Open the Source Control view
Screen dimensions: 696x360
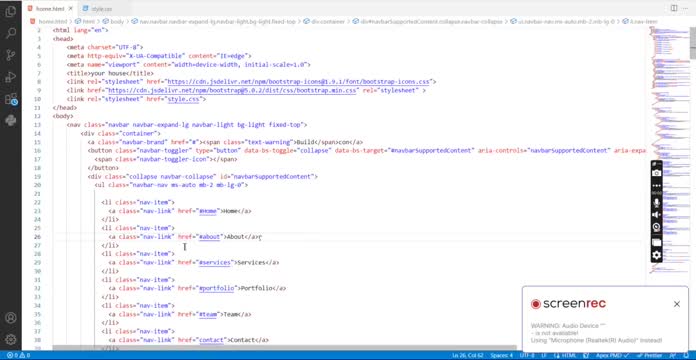tap(11, 55)
